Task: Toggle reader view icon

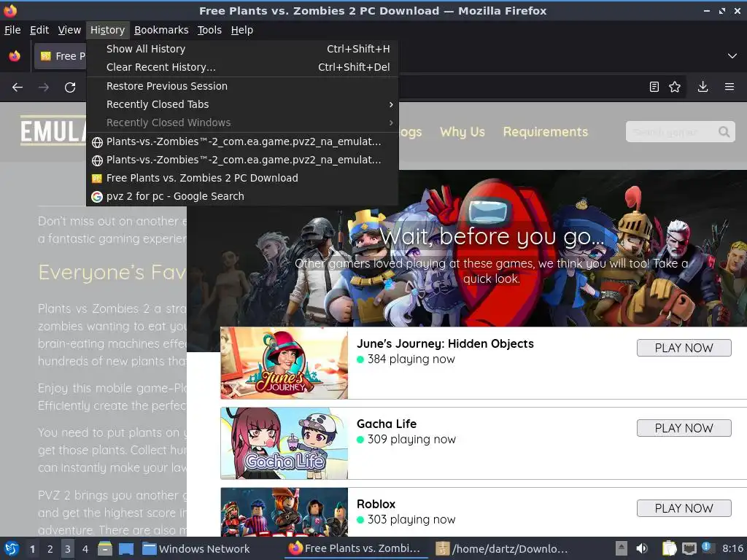Action: click(x=654, y=87)
